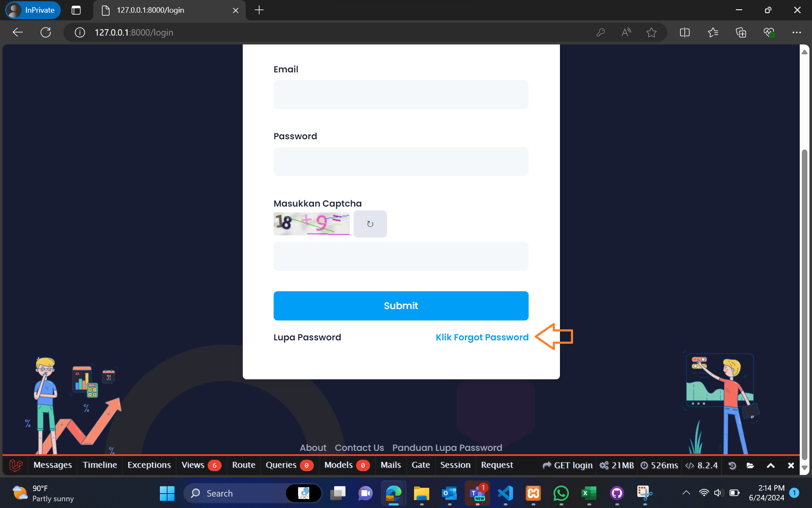
Task: Open the Exceptions debugbar tab
Action: click(x=149, y=465)
